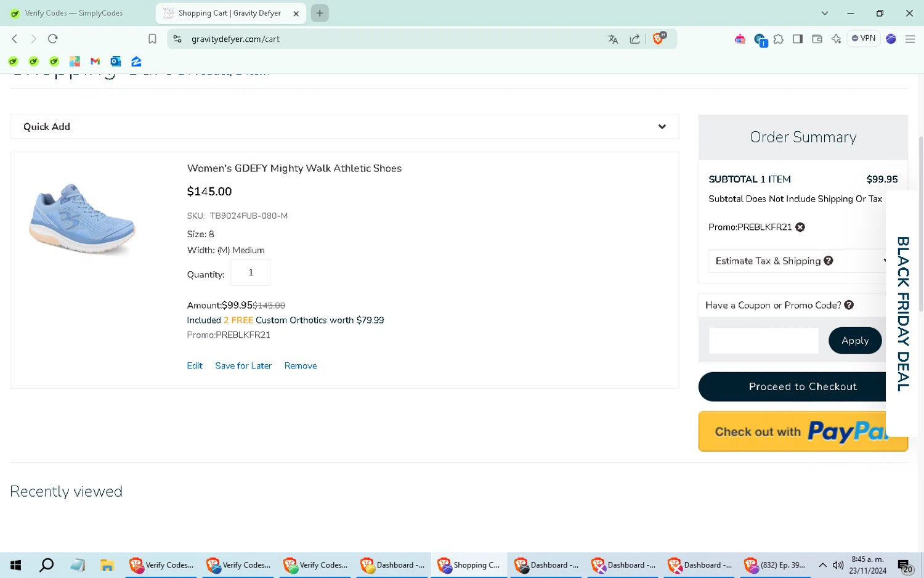Toggle the browser sidebar panel icon
Screen dimensions: 924x578
[x=798, y=39]
